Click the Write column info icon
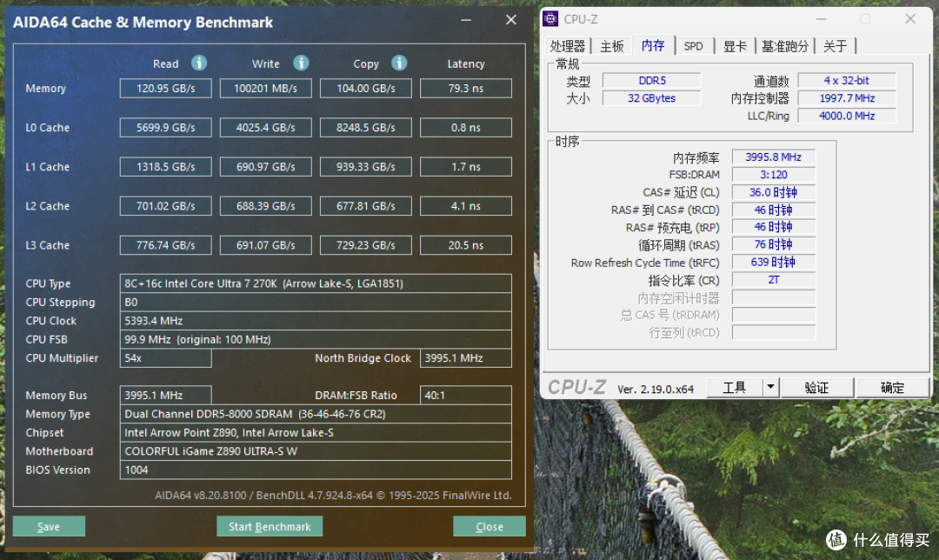 [x=301, y=63]
